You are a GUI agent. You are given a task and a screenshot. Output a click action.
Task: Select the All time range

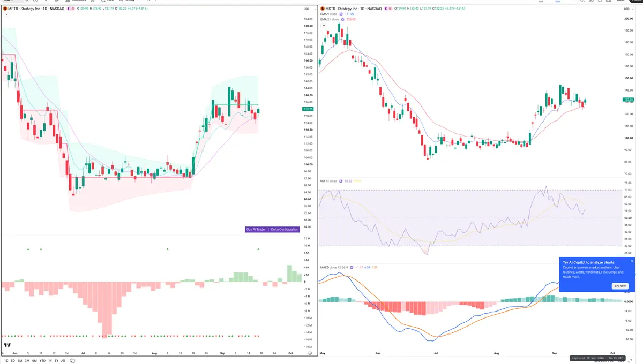point(63,361)
